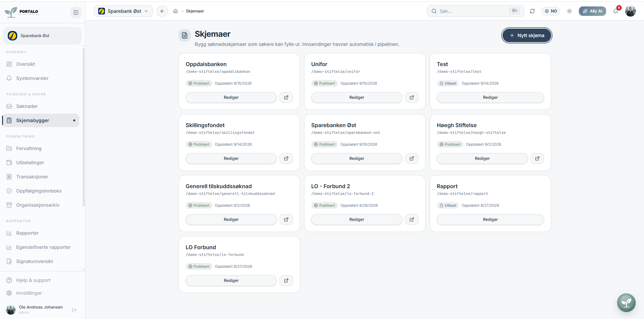Edit the Rapport draft form
The image size is (644, 319).
pos(490,220)
